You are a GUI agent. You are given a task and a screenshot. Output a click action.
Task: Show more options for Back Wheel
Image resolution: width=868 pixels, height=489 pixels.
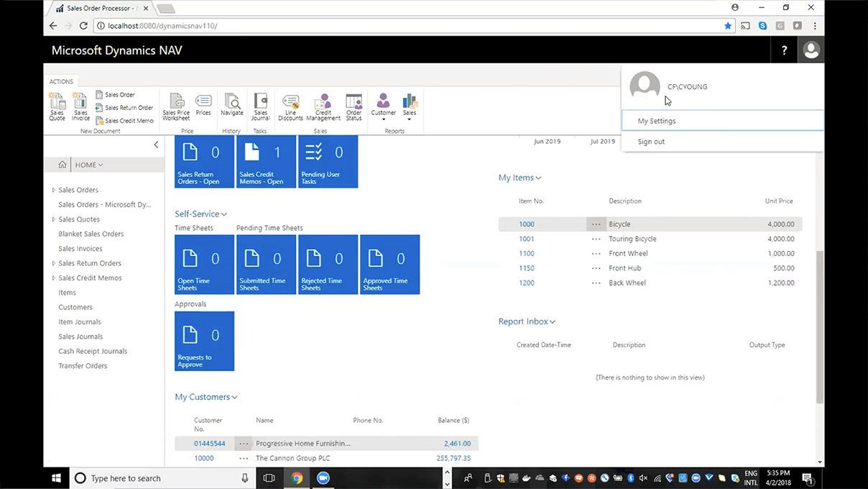tap(596, 283)
